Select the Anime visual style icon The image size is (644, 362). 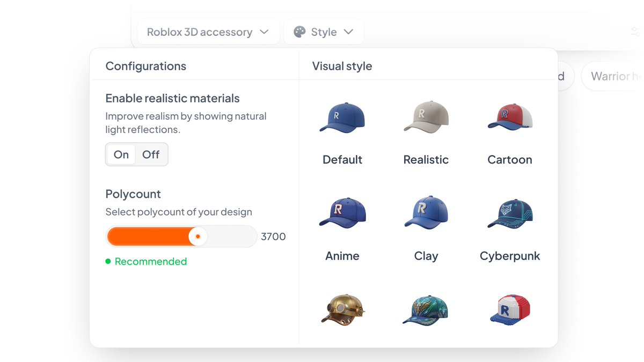tap(342, 212)
